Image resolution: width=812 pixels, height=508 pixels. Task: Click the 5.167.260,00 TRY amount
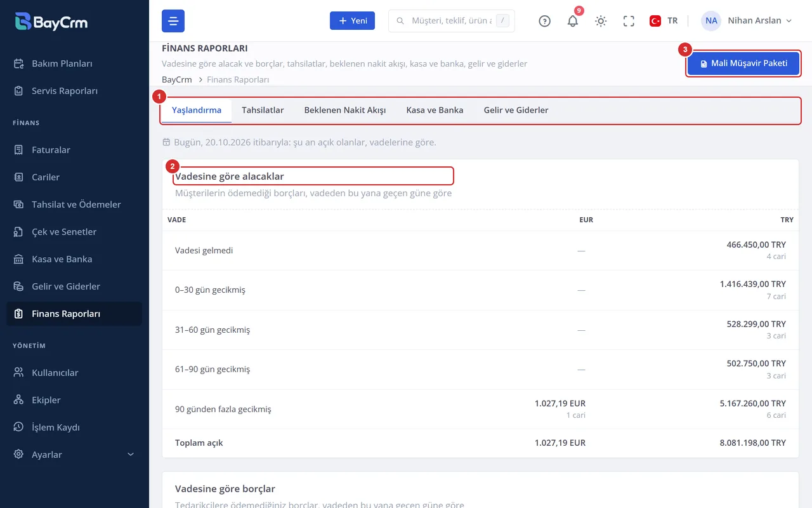click(753, 403)
